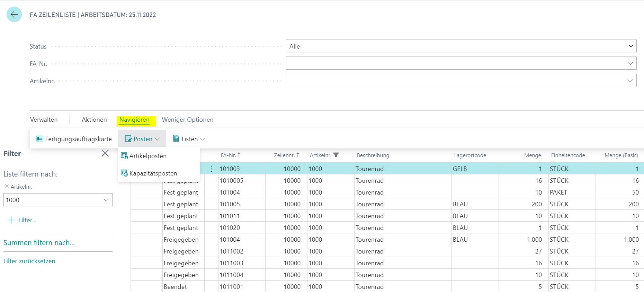Remove the Artikelnr. filter with its X
644x292 pixels.
7,186
